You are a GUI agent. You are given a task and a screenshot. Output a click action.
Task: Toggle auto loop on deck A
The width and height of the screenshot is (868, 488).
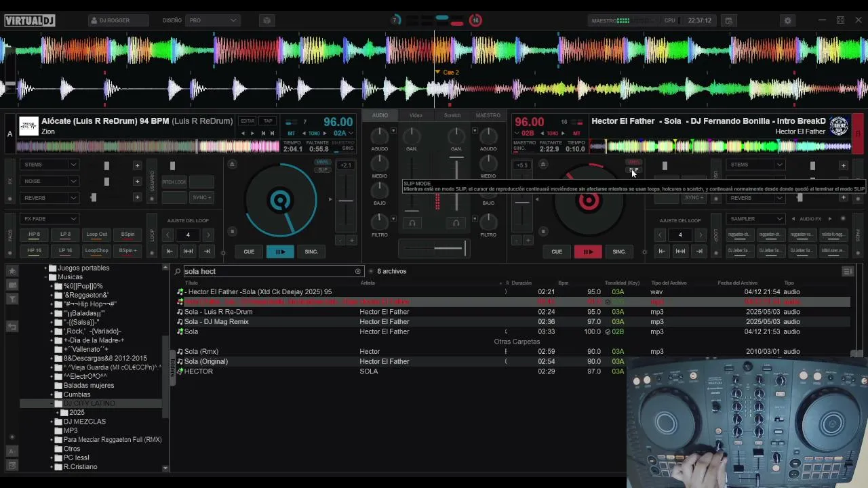(189, 251)
